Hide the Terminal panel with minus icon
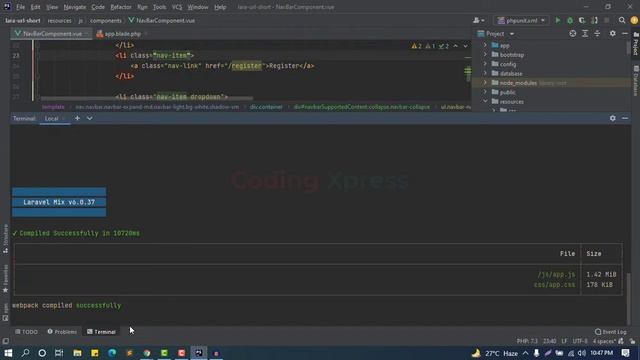The image size is (640, 360). [625, 118]
